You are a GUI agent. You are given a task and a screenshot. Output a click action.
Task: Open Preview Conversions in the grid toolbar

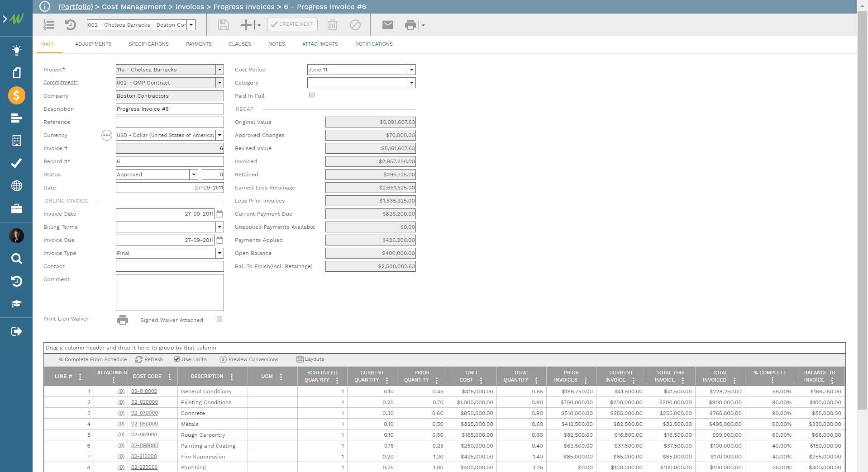point(249,359)
